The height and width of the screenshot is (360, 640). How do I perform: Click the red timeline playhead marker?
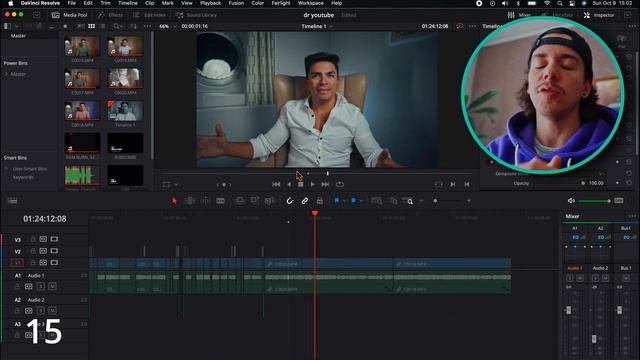(x=315, y=213)
